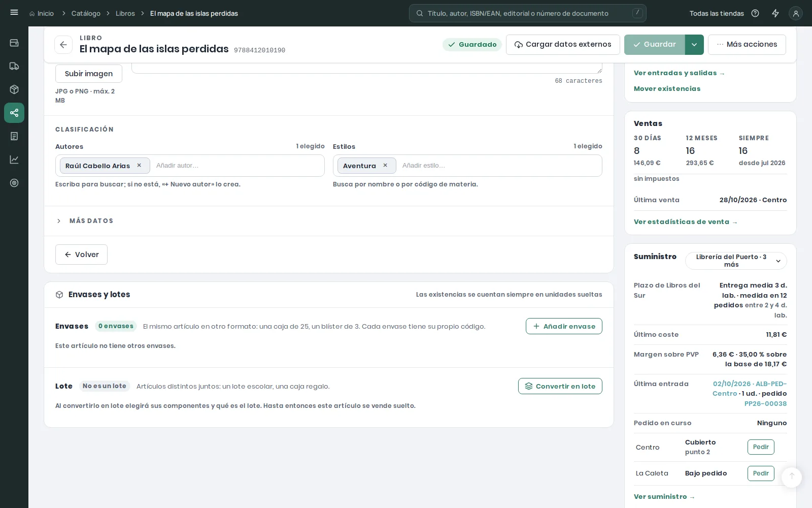Click Pedir for La Caleta store

(x=761, y=473)
